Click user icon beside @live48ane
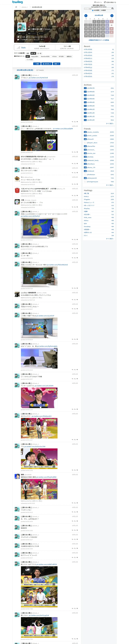Image resolution: width=129 pixels, height=644 pixels. point(85,164)
